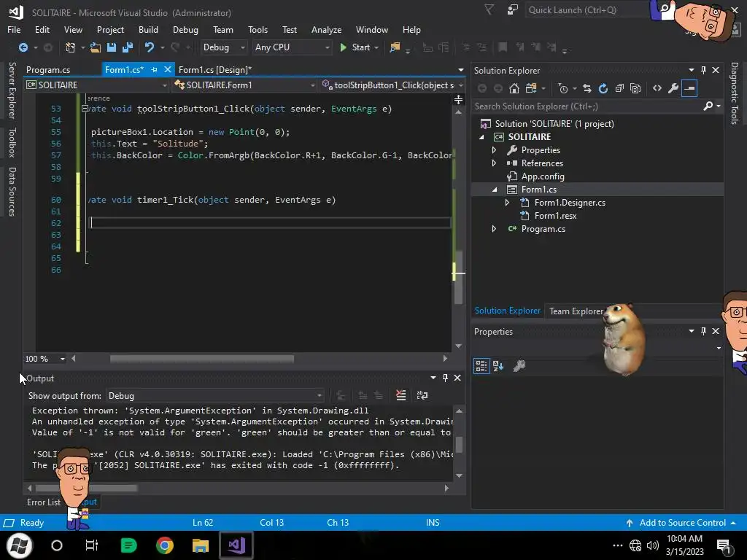The width and height of the screenshot is (747, 560).
Task: Open the Debug menu
Action: (x=185, y=29)
